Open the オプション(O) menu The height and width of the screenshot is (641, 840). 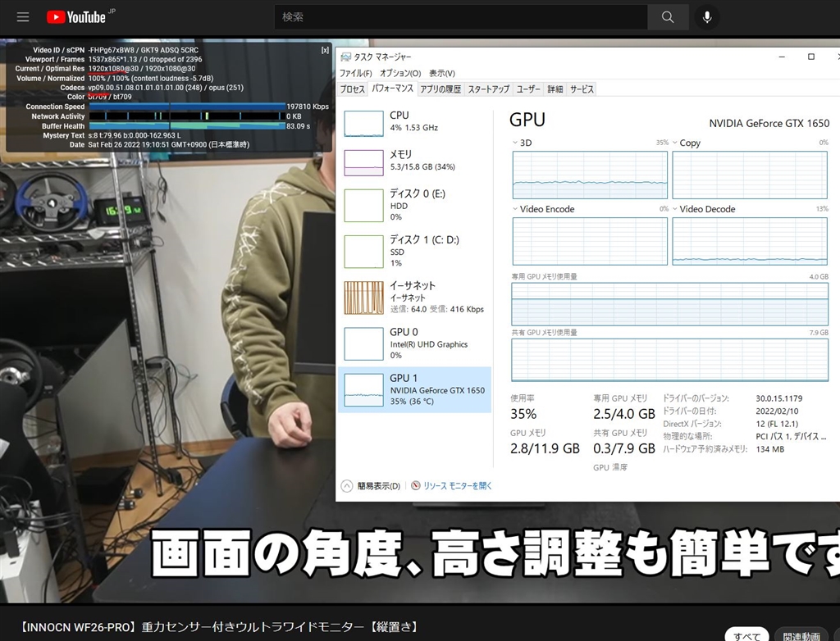coord(400,74)
